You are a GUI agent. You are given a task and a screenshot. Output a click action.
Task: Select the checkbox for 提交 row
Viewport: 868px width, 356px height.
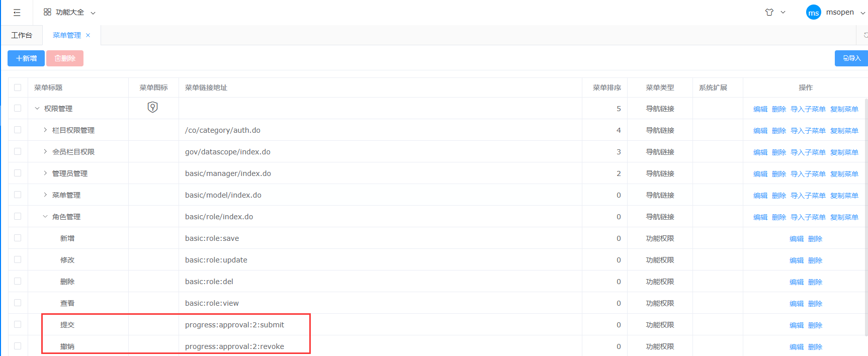(x=18, y=324)
